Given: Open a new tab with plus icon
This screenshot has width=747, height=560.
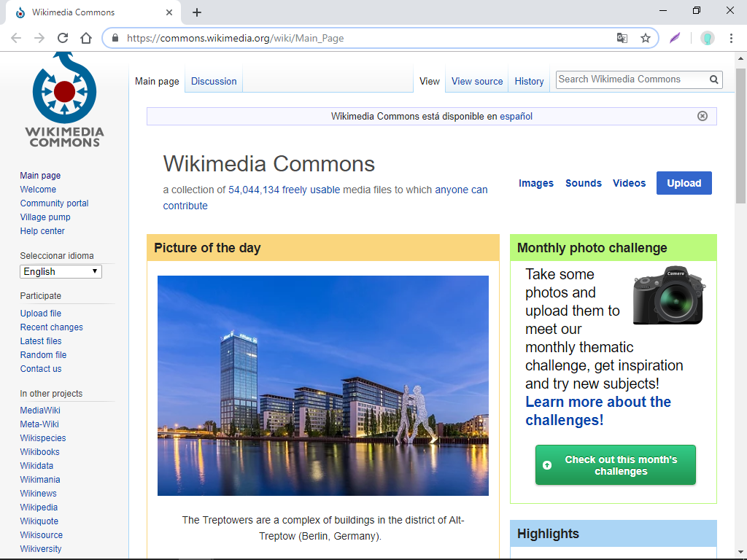Looking at the screenshot, I should tap(197, 12).
